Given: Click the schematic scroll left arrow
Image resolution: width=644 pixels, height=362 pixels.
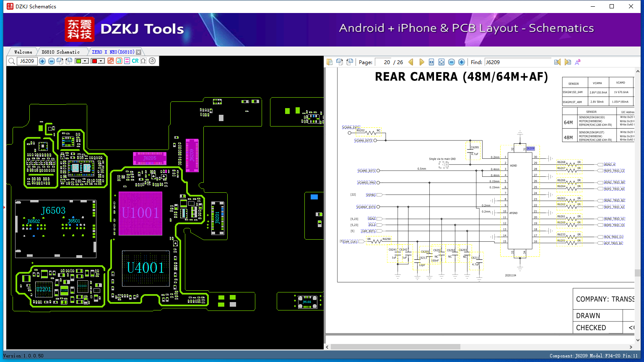Looking at the screenshot, I should (x=327, y=347).
